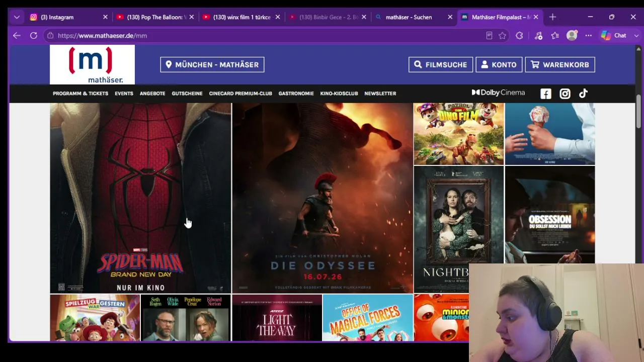Open the Cinecard Premium-Club menu item
Image resolution: width=644 pixels, height=362 pixels.
(x=240, y=94)
